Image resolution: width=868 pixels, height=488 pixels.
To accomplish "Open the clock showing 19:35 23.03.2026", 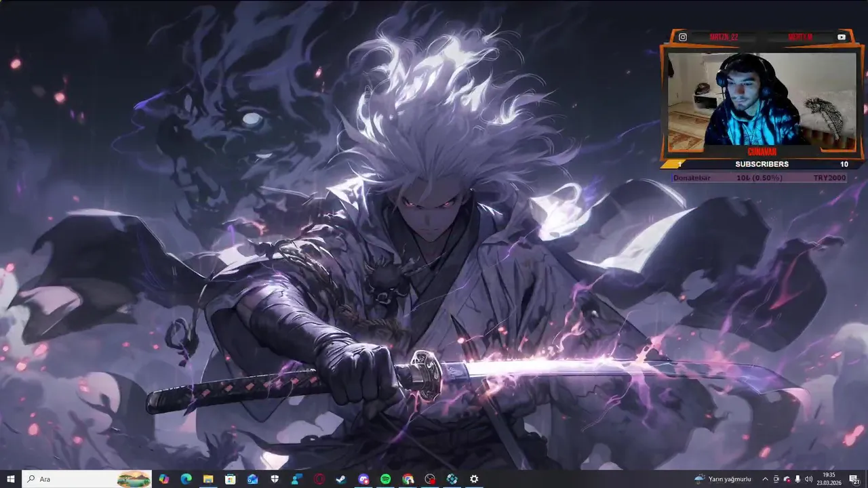I will (x=829, y=479).
